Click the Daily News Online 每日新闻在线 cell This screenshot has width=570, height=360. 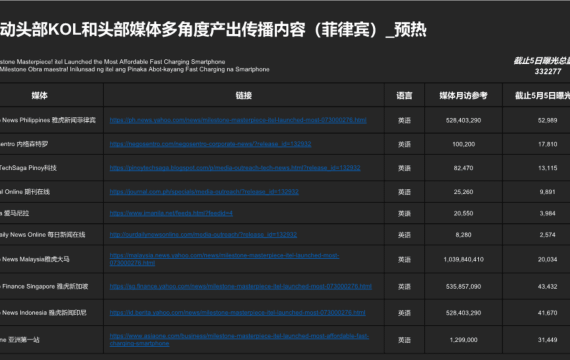click(43, 235)
